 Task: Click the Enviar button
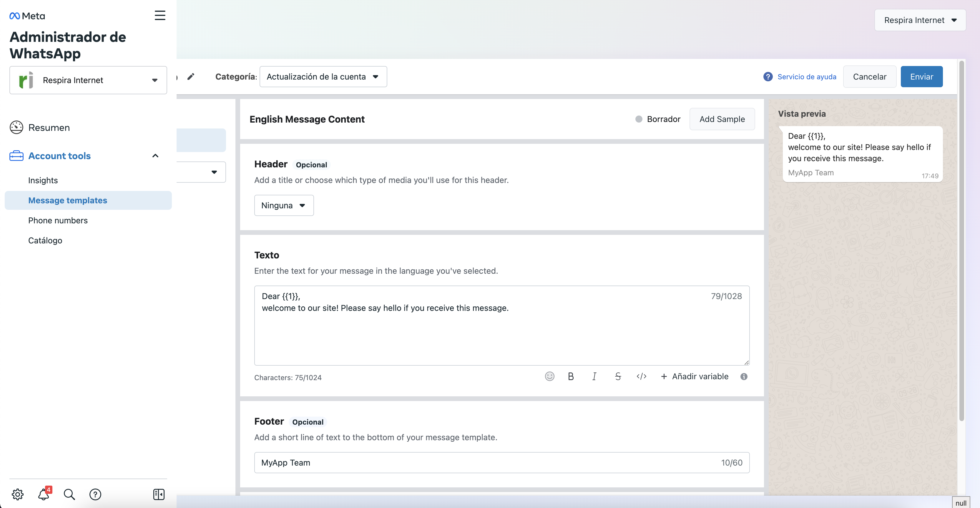point(921,77)
